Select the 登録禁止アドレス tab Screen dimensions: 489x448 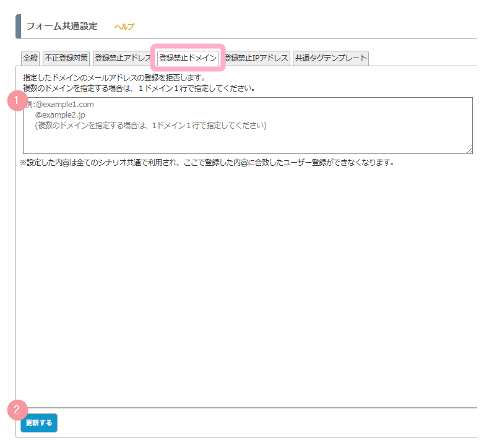click(x=123, y=58)
